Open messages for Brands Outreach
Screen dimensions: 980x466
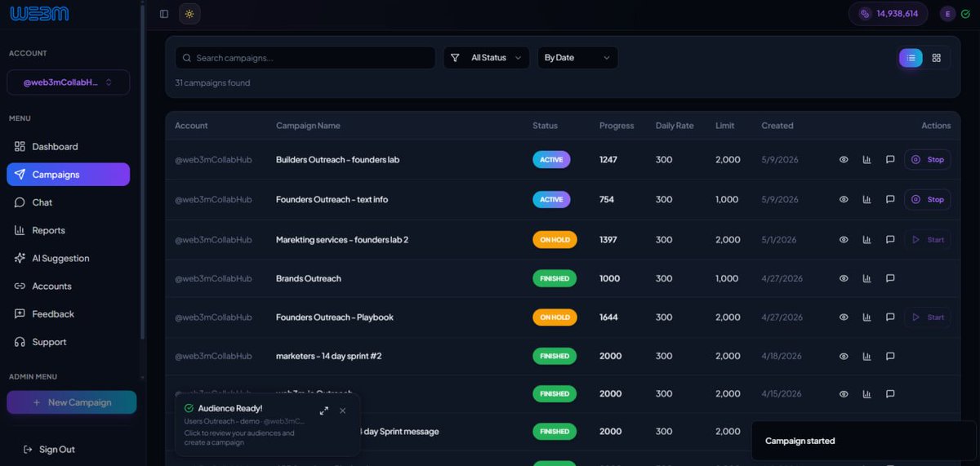(x=890, y=278)
